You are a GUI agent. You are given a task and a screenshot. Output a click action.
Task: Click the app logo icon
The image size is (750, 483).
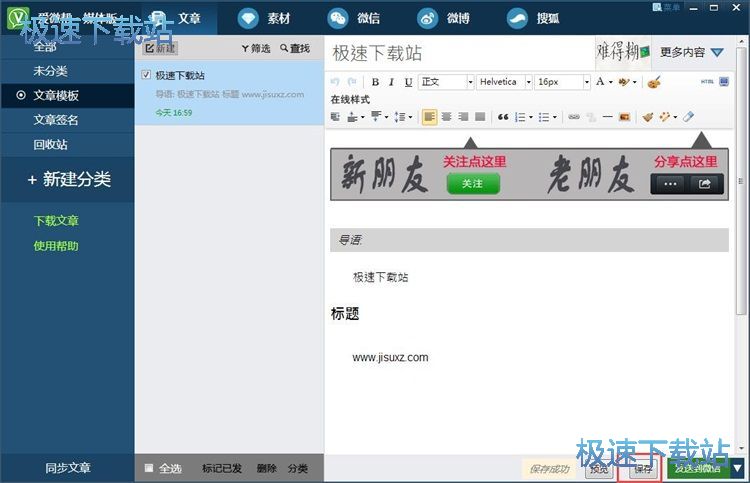[x=18, y=18]
